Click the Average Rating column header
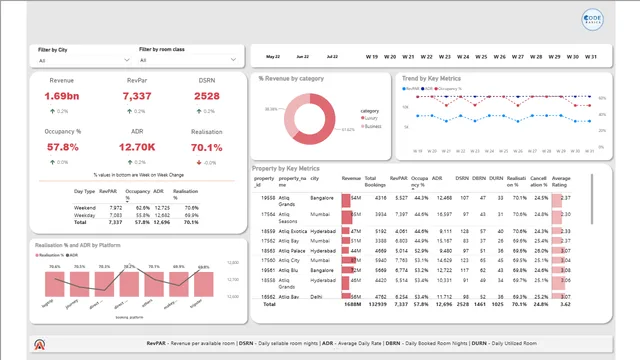The width and height of the screenshot is (640, 360). 561,182
